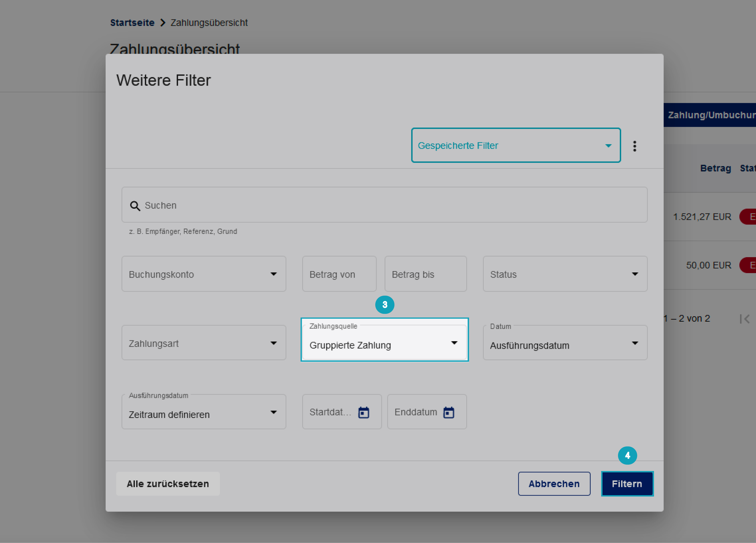
Task: Click the Zahlung/Umbuchung button in background
Action: tap(710, 115)
